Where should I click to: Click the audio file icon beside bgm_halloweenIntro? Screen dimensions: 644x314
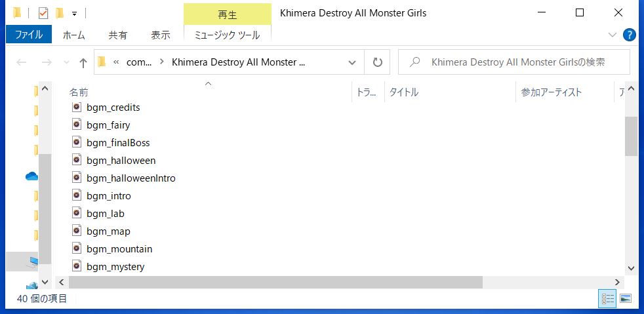76,178
